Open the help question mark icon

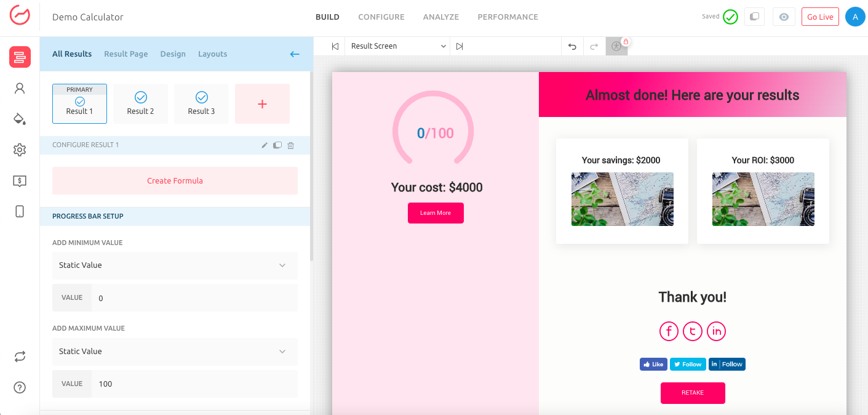tap(20, 387)
